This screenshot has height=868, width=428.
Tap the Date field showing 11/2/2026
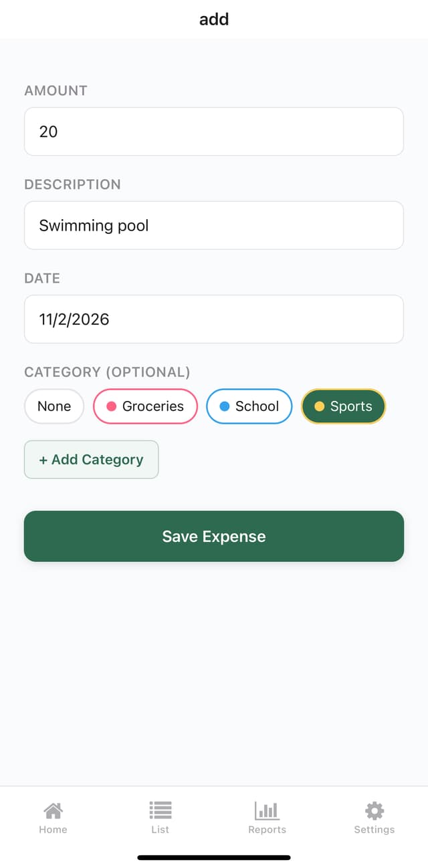click(x=214, y=319)
